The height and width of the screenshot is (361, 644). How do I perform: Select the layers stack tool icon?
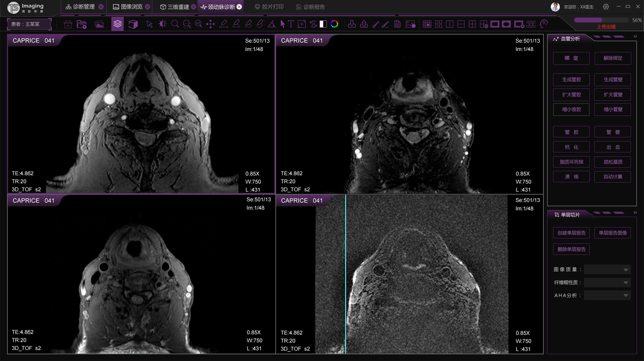(x=117, y=24)
